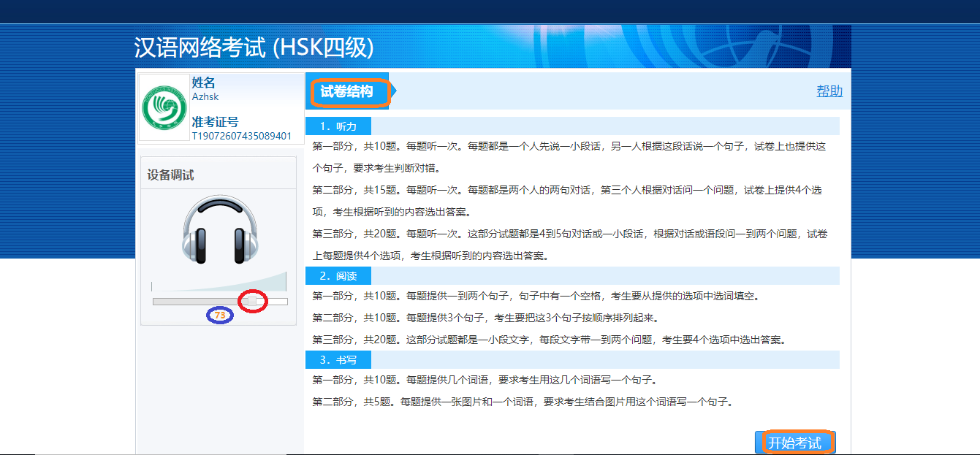Click the 姓名 label

click(203, 83)
